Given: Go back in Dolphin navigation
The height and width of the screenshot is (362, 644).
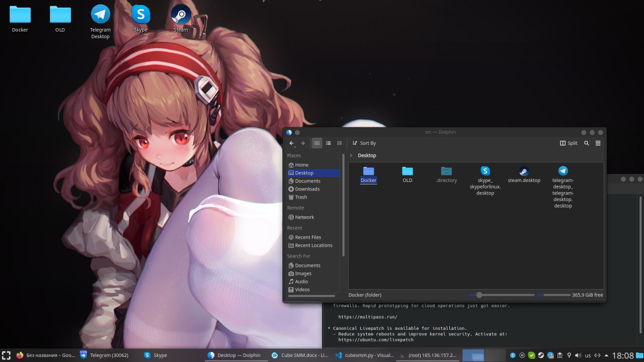Looking at the screenshot, I should pyautogui.click(x=291, y=143).
